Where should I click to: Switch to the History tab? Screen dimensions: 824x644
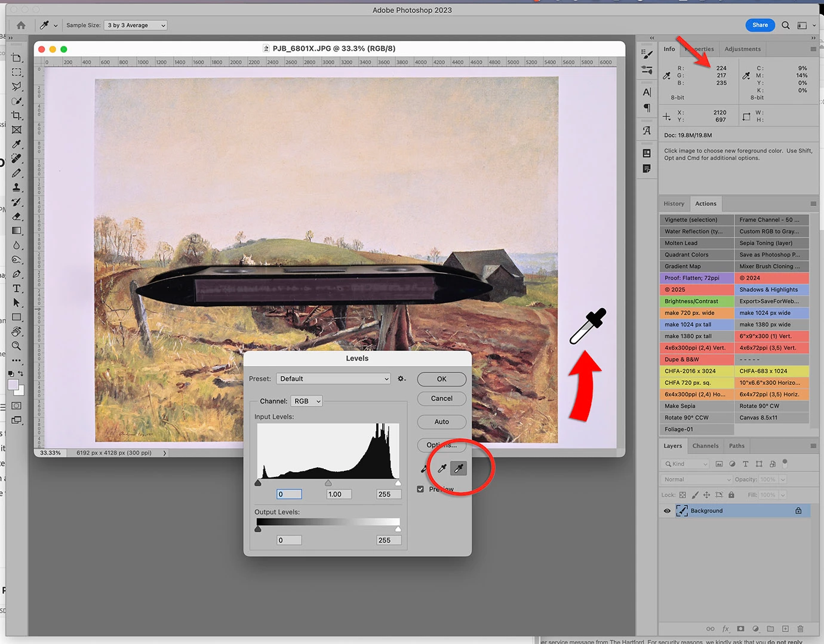(674, 204)
